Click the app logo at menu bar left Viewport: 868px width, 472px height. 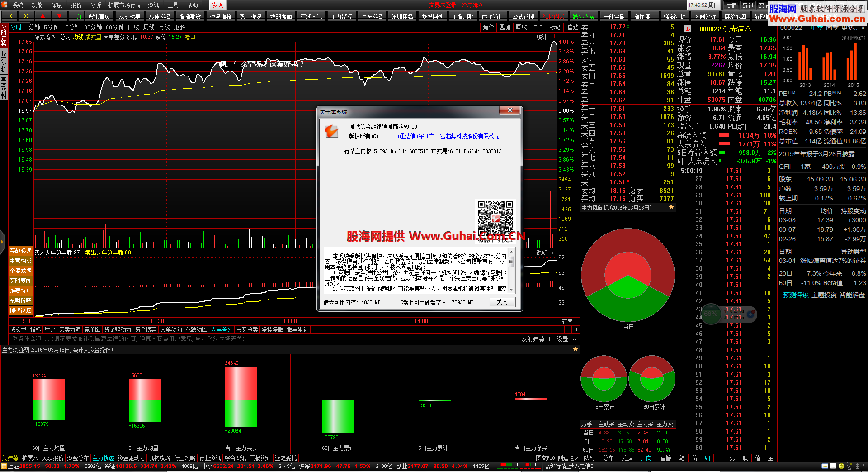(5, 5)
